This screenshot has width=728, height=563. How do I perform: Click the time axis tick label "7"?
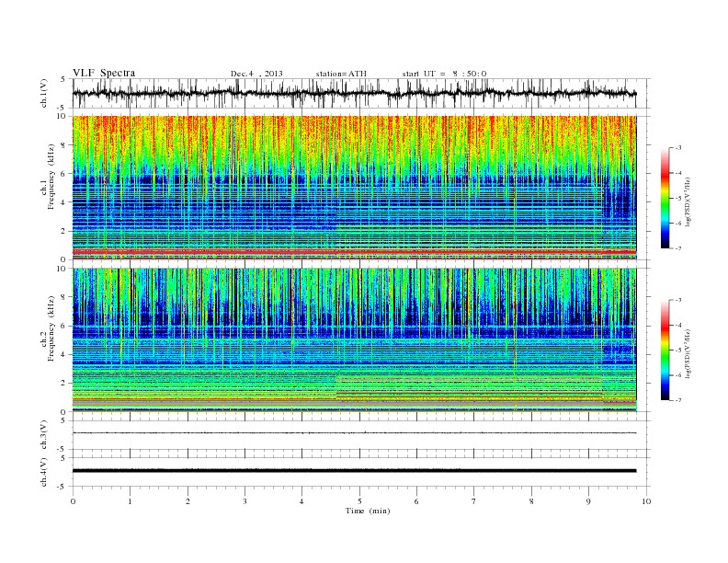474,501
